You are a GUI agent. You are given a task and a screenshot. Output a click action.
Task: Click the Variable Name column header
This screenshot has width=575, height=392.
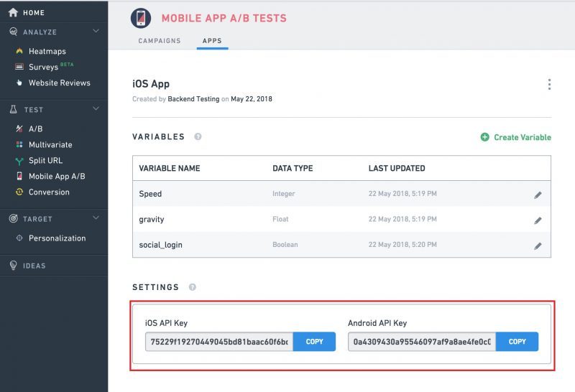tap(170, 168)
